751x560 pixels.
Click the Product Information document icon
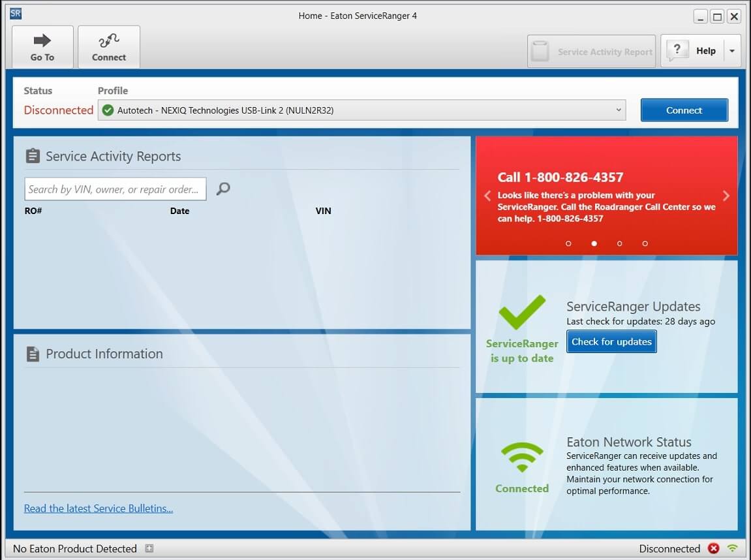pos(33,354)
